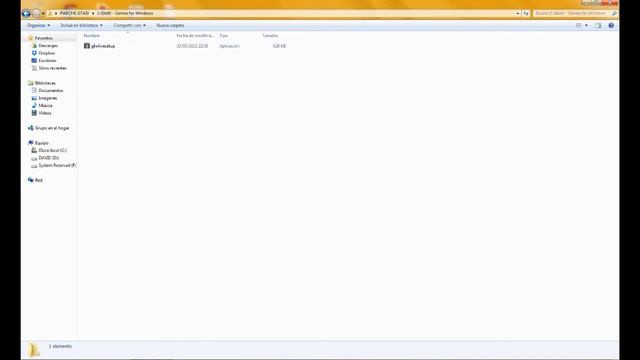
Task: Click Nueva carpeta button
Action: pos(170,25)
